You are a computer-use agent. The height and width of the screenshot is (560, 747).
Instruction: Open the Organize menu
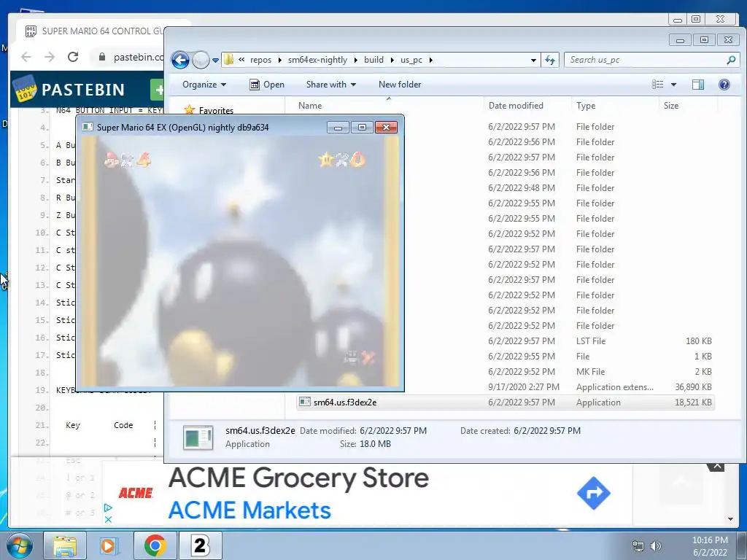(x=204, y=85)
